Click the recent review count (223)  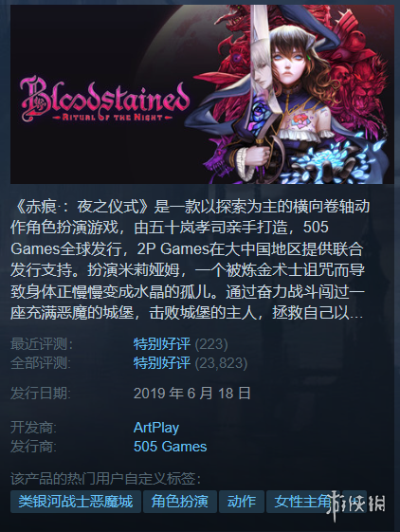211,344
